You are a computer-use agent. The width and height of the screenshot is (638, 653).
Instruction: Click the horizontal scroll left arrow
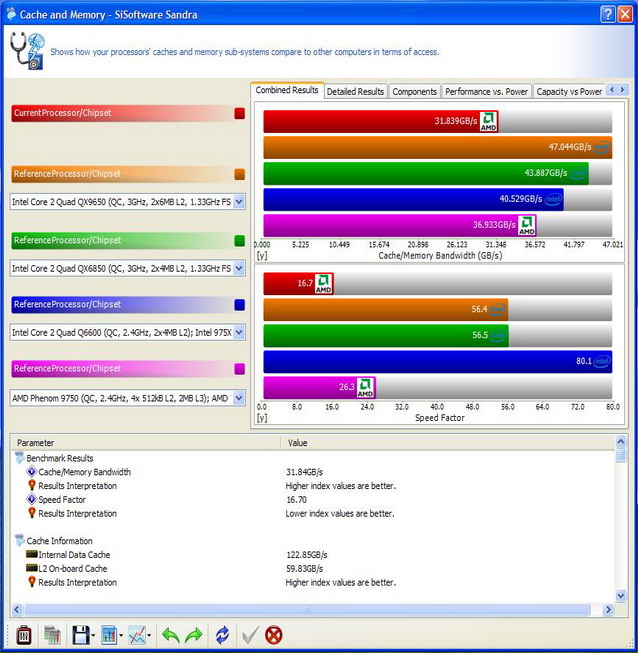coord(17,610)
